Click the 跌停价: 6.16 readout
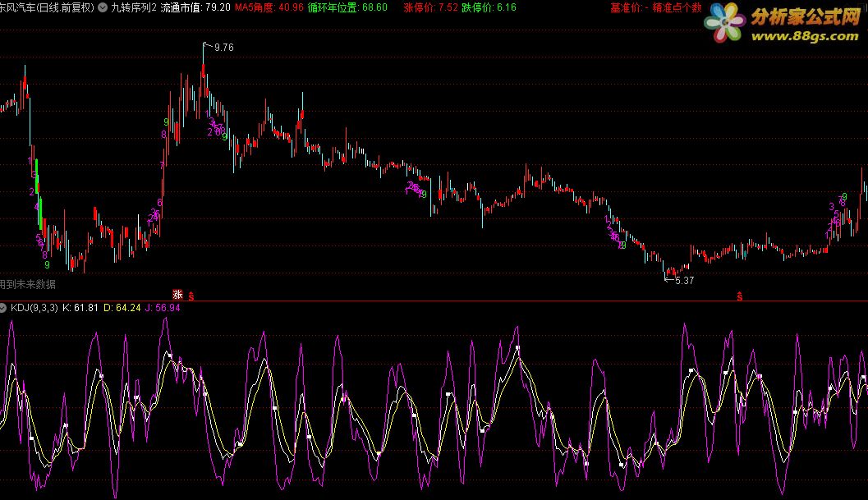Image resolution: width=868 pixels, height=500 pixels. [x=489, y=7]
